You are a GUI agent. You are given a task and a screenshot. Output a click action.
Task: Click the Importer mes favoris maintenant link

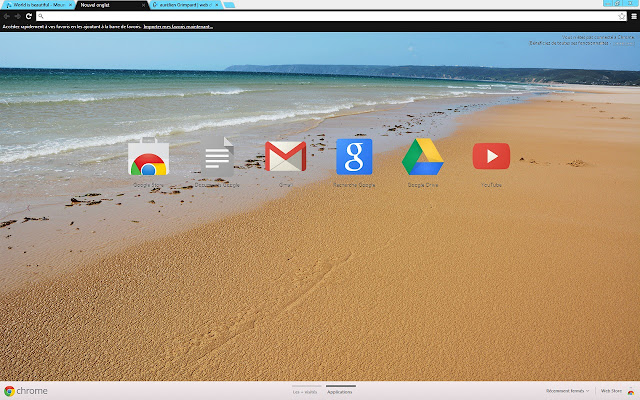178,27
